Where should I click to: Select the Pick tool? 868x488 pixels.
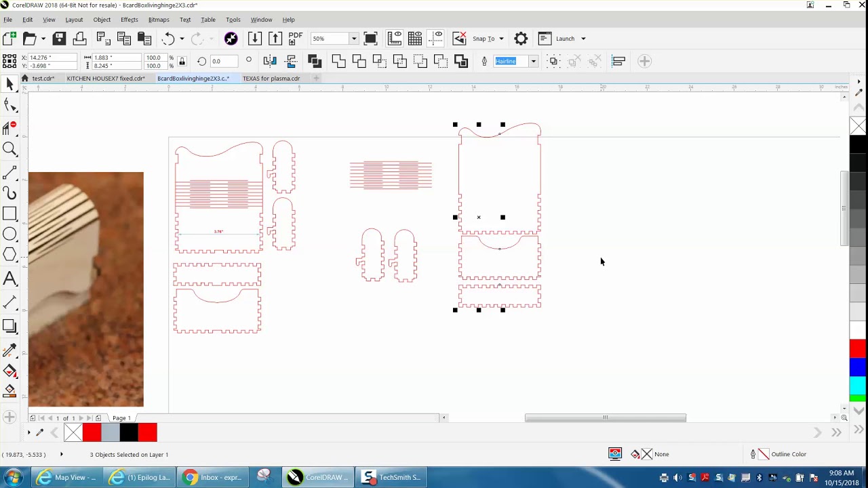pos(9,83)
